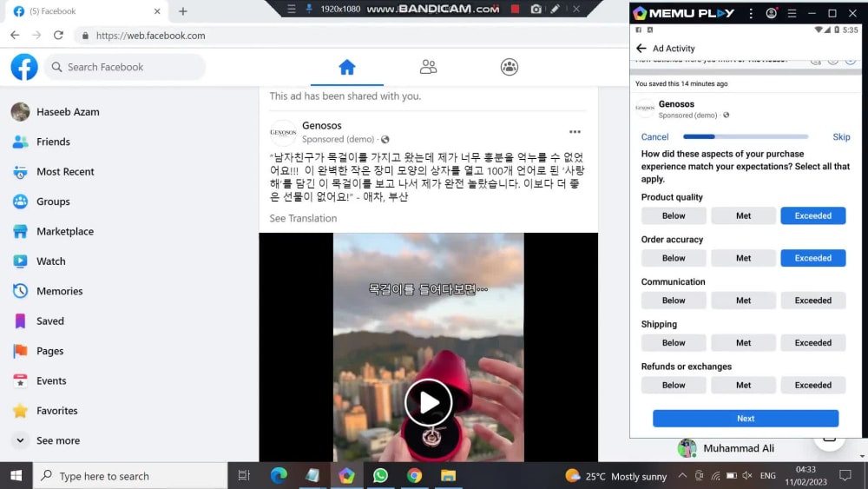The width and height of the screenshot is (868, 489).
Task: Open MEmu Play three-dot menu
Action: [x=751, y=13]
